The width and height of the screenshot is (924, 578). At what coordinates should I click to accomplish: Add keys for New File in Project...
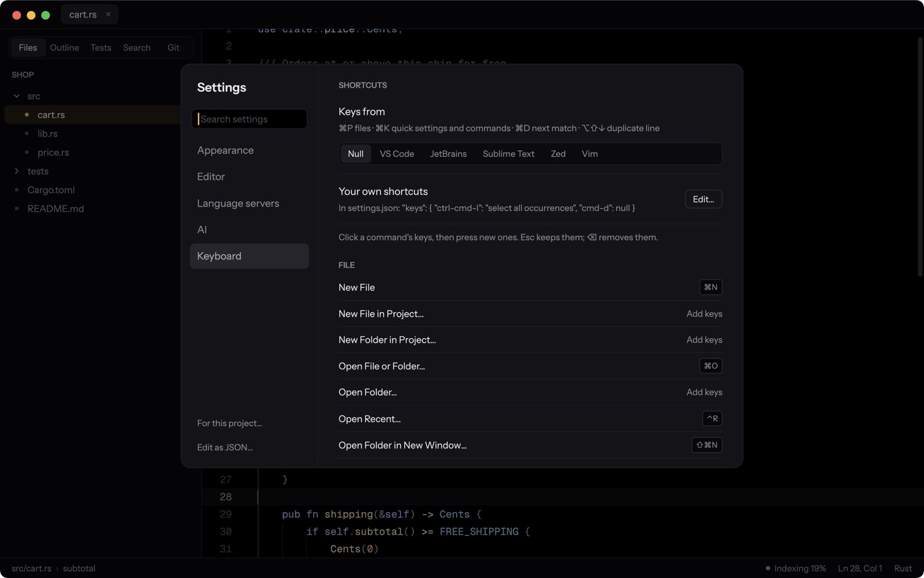705,314
